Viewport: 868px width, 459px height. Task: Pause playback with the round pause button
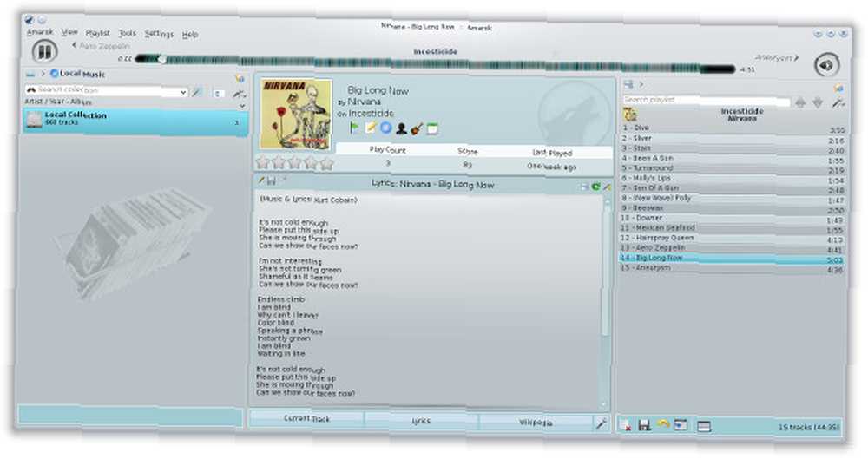coord(44,51)
